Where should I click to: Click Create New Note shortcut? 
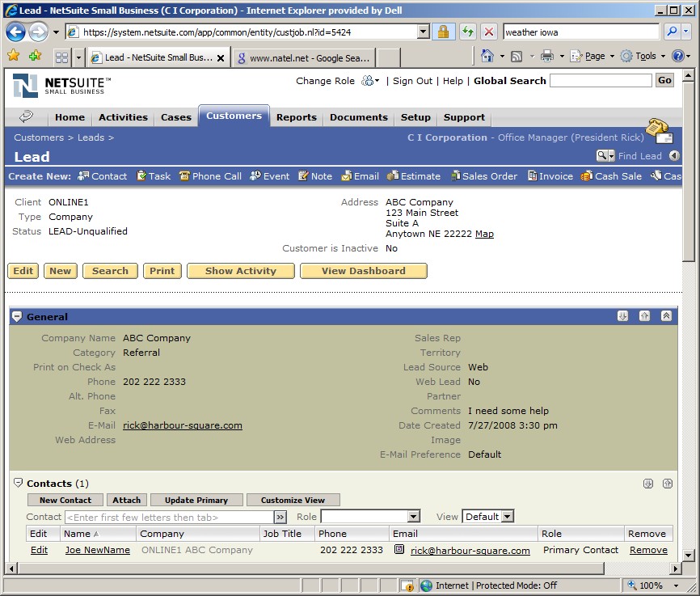click(315, 176)
